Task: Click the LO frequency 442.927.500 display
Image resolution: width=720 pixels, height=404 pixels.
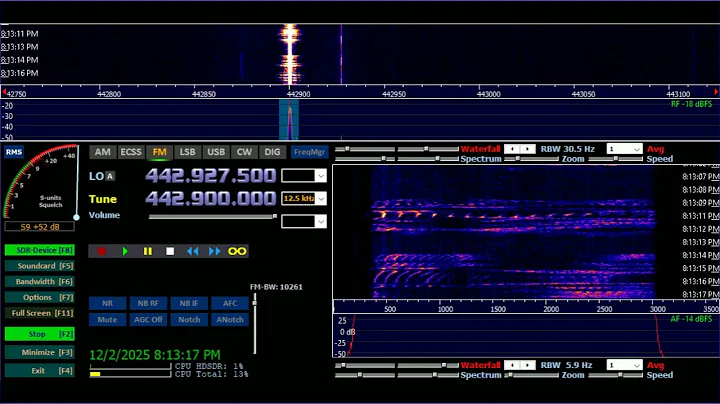Action: (211, 176)
